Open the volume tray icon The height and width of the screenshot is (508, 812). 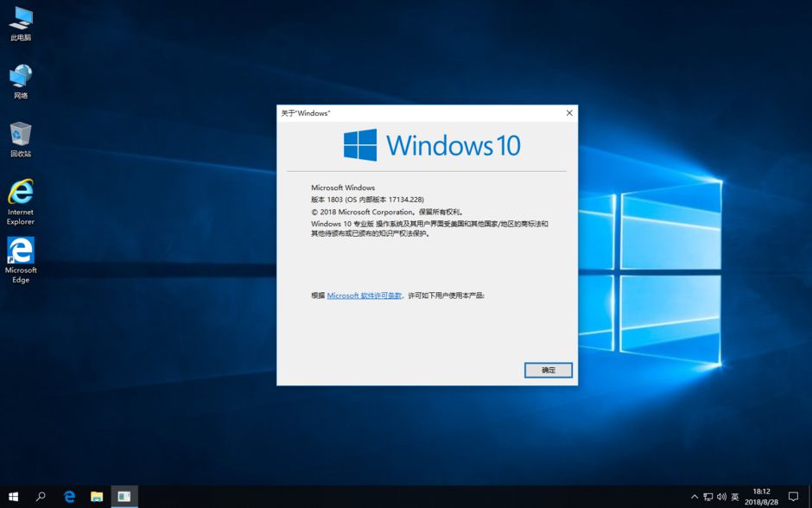[x=721, y=497]
